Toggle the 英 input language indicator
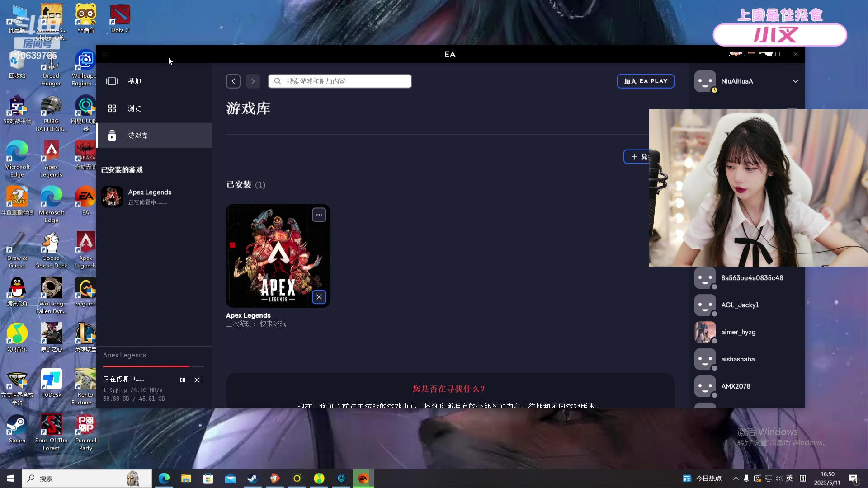The image size is (868, 488). (789, 479)
